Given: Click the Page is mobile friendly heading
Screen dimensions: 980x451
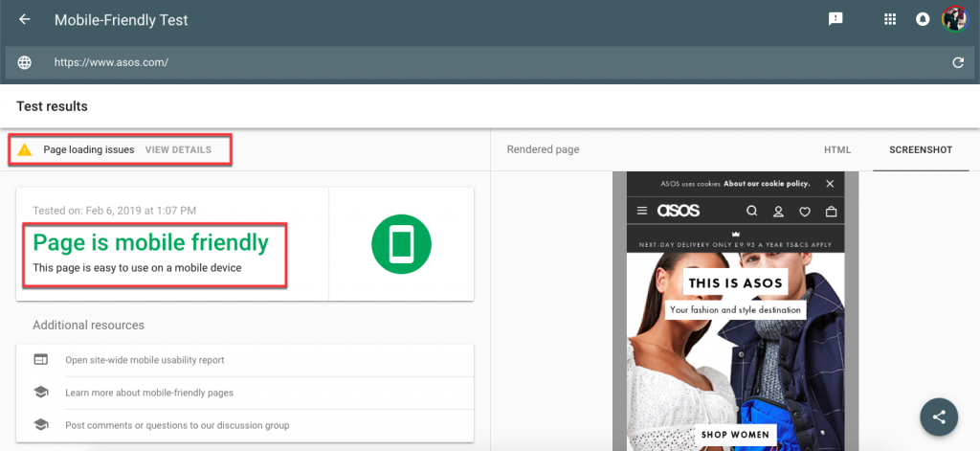Looking at the screenshot, I should click(150, 242).
